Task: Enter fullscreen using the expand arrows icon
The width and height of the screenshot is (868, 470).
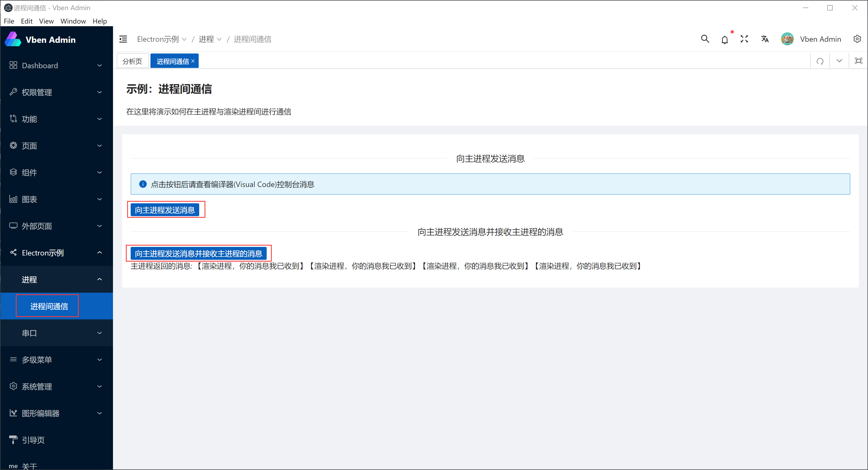Action: tap(744, 39)
